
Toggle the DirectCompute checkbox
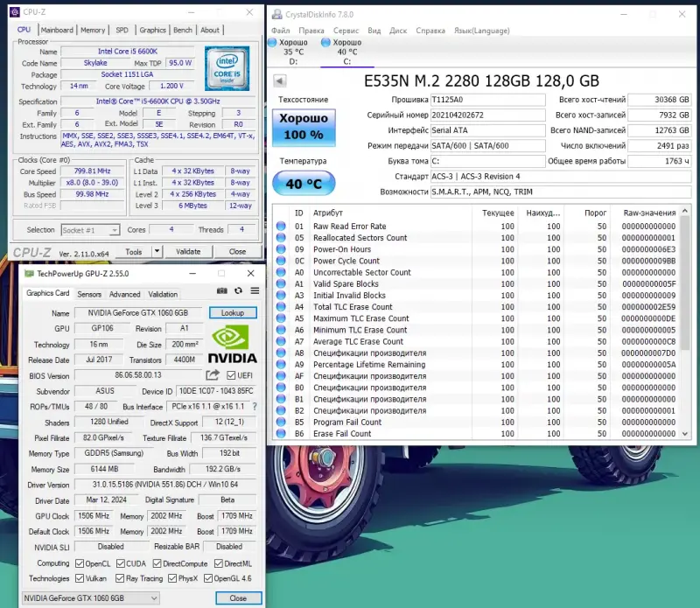(157, 563)
